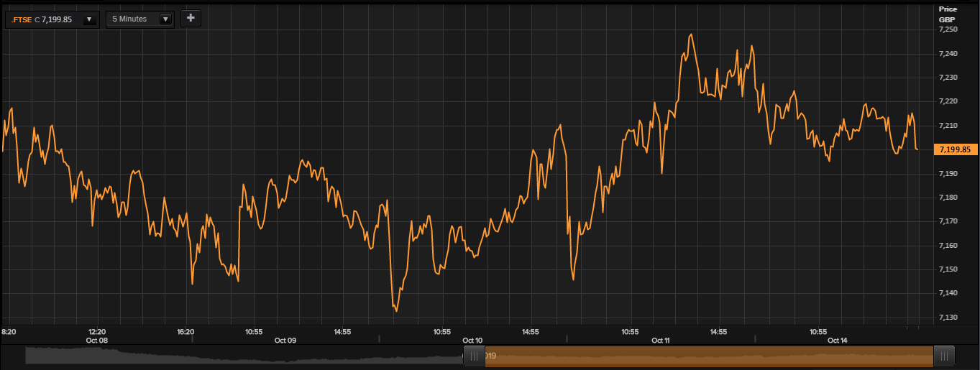This screenshot has width=980, height=370.
Task: Click the Oct 11 date label
Action: 661,341
